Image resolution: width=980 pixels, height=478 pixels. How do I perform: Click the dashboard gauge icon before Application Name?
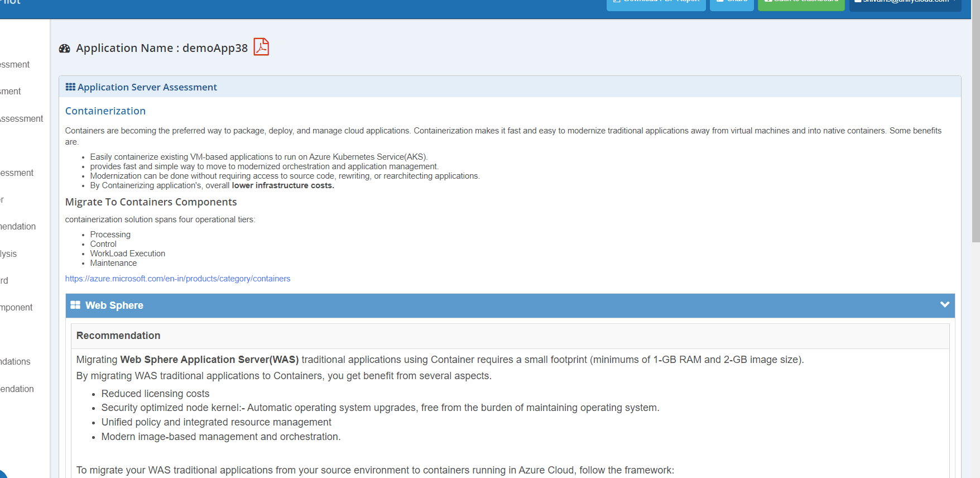click(x=65, y=49)
